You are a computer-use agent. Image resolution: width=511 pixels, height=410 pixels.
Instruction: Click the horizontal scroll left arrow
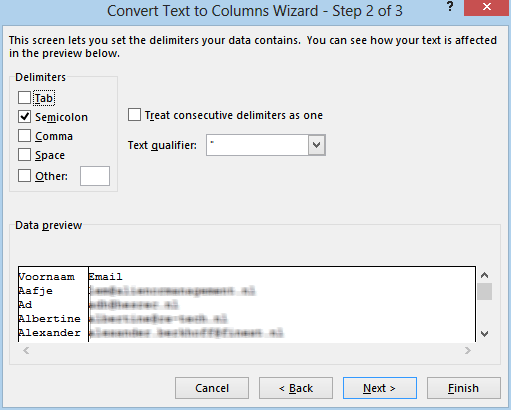click(x=26, y=350)
